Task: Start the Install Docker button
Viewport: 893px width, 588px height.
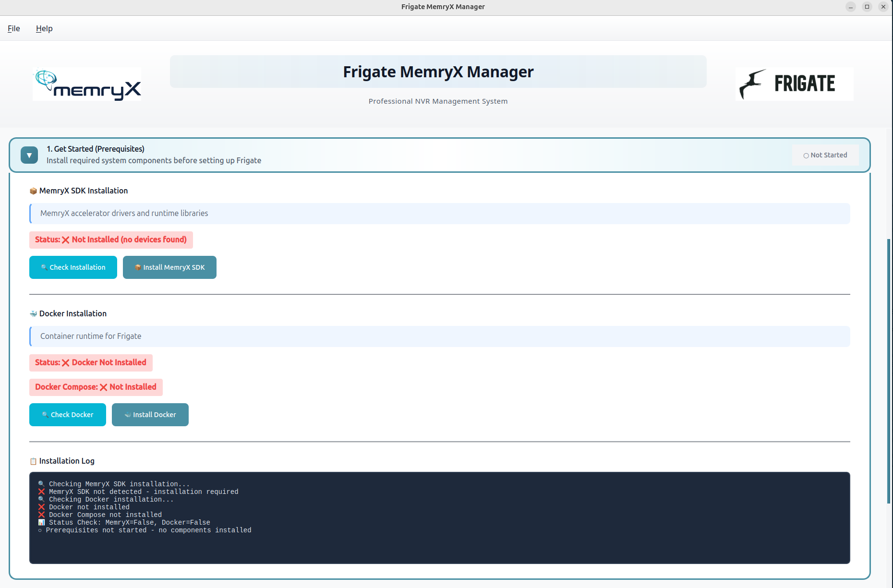Action: tap(150, 415)
